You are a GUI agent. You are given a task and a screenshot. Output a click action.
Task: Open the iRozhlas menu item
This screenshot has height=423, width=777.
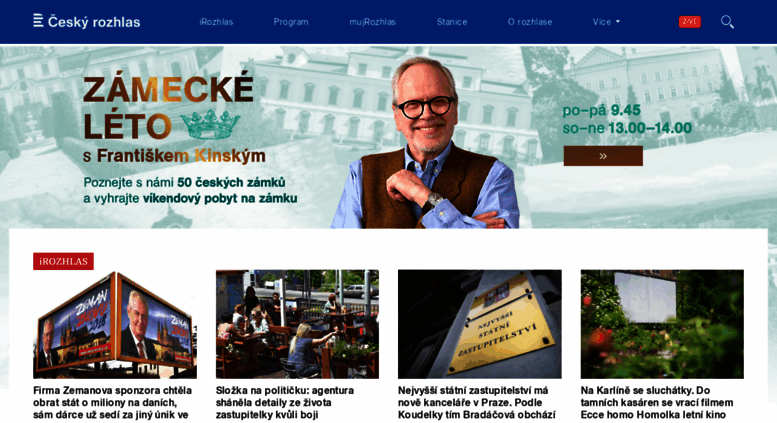pos(216,22)
